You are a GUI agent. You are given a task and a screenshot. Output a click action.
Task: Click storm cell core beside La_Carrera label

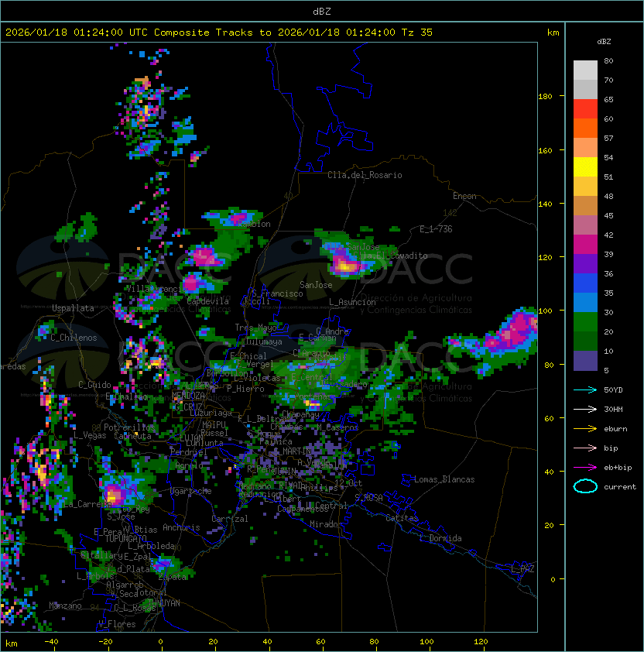pos(113,496)
